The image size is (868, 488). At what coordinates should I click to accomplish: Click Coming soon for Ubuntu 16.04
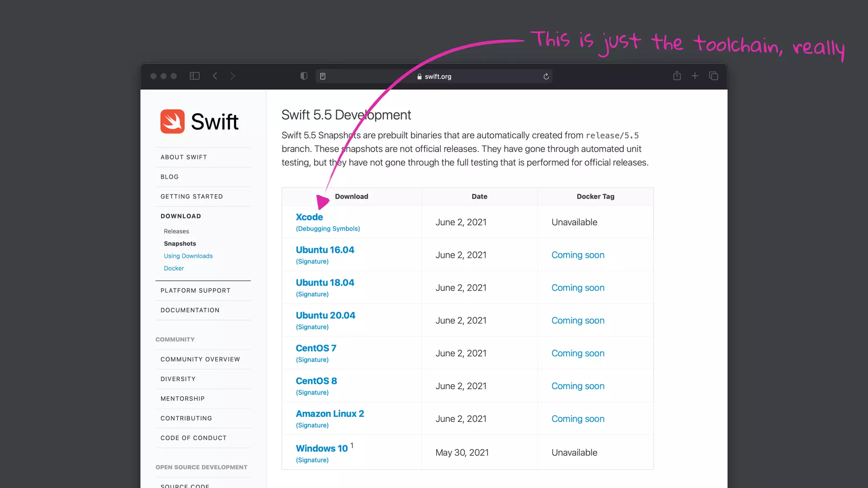[x=578, y=255]
